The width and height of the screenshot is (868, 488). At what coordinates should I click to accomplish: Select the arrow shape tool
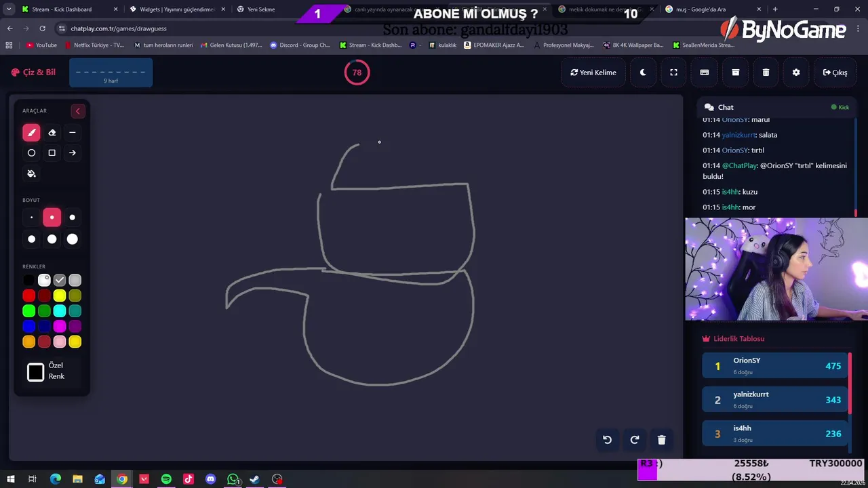72,153
